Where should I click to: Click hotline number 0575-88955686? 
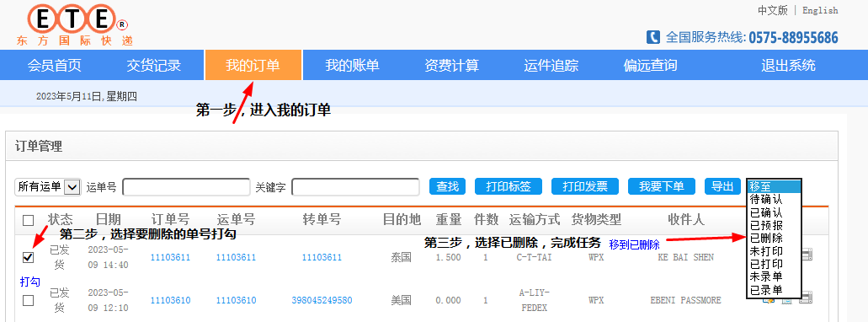tap(793, 37)
